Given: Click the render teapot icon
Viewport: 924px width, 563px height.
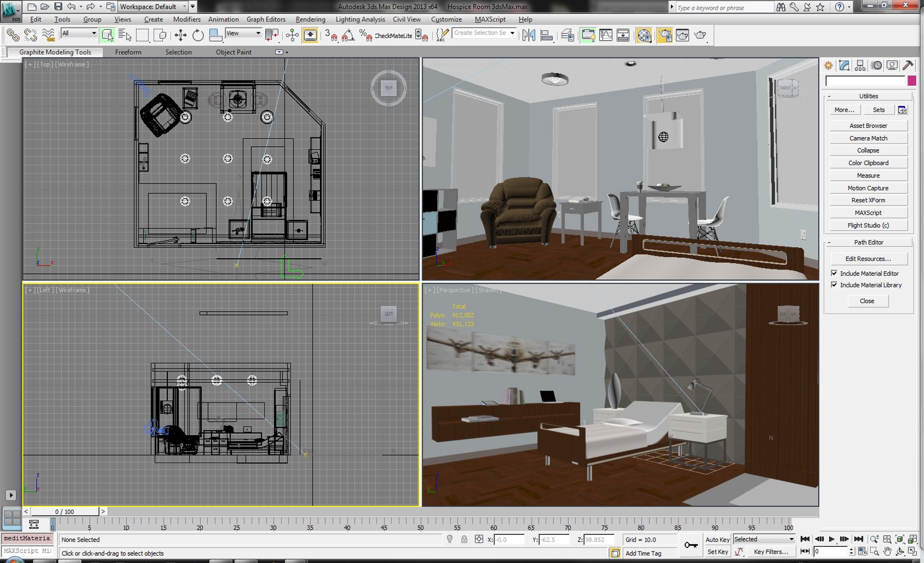Looking at the screenshot, I should (700, 35).
